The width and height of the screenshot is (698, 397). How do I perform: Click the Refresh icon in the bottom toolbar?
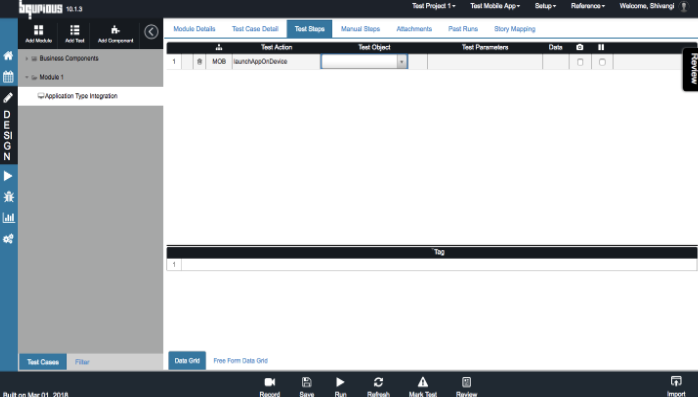pyautogui.click(x=378, y=382)
